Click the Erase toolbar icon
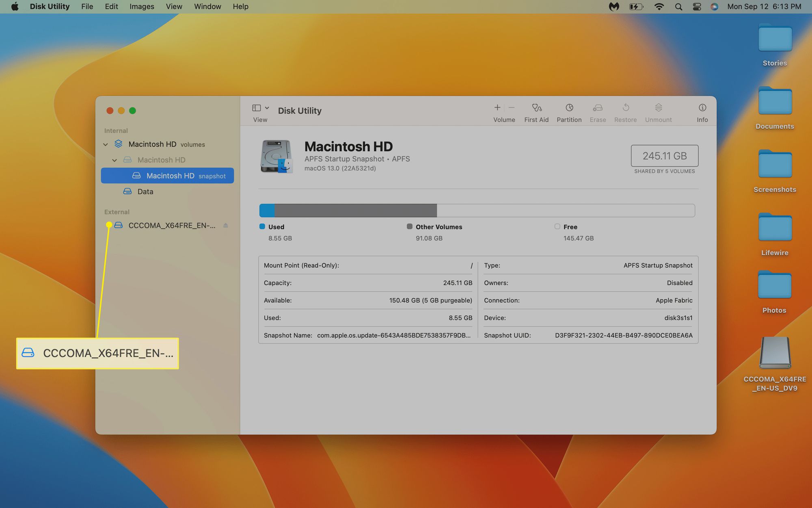 (598, 108)
